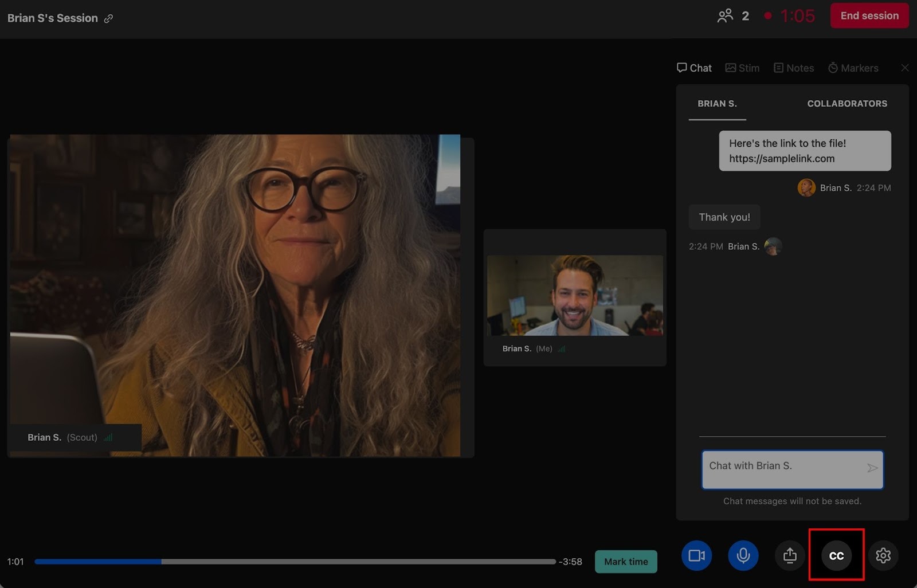Toggle closed captions CC button
Screen dimensions: 917x588
pyautogui.click(x=836, y=555)
